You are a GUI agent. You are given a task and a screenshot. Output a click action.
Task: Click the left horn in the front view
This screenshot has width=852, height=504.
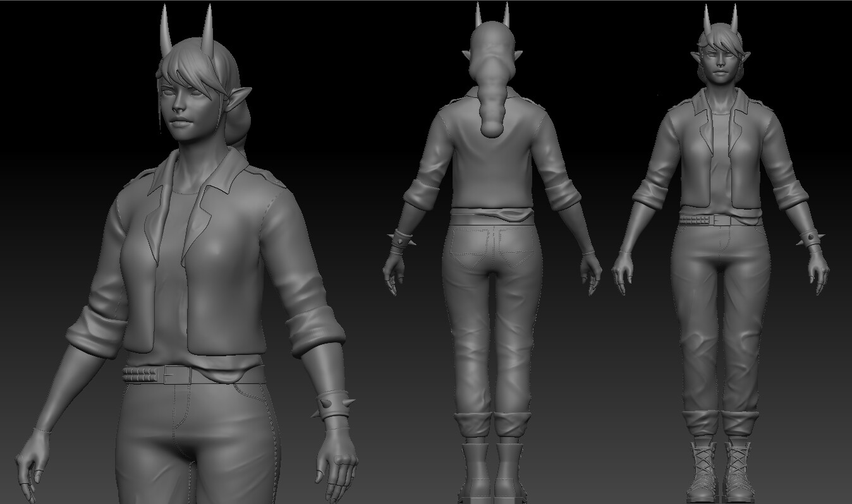pyautogui.click(x=707, y=19)
